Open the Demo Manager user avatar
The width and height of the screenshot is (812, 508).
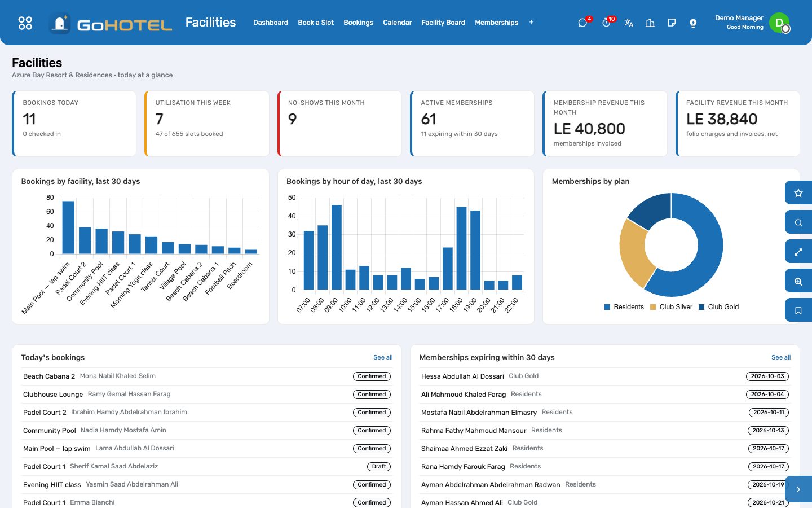coord(779,23)
